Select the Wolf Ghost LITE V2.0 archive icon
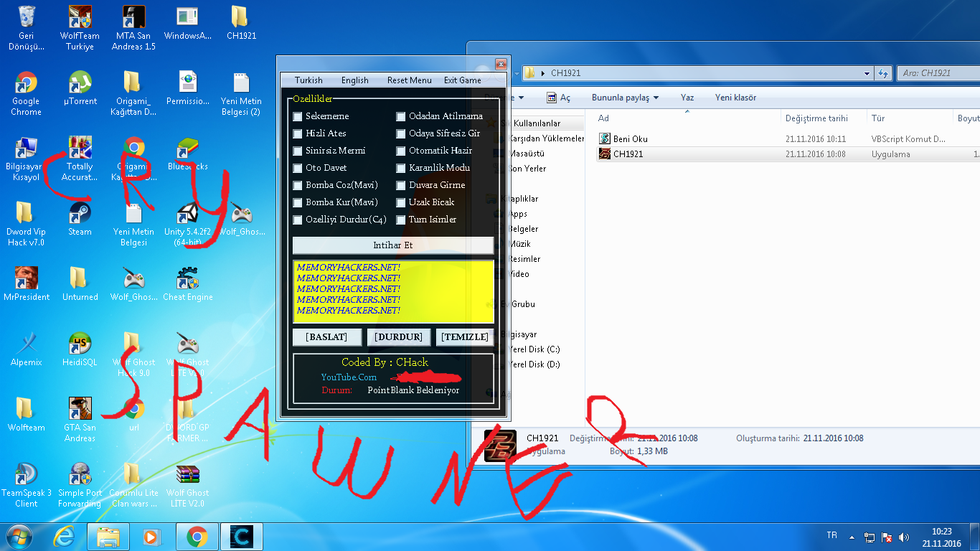Image resolution: width=980 pixels, height=551 pixels. [x=187, y=485]
